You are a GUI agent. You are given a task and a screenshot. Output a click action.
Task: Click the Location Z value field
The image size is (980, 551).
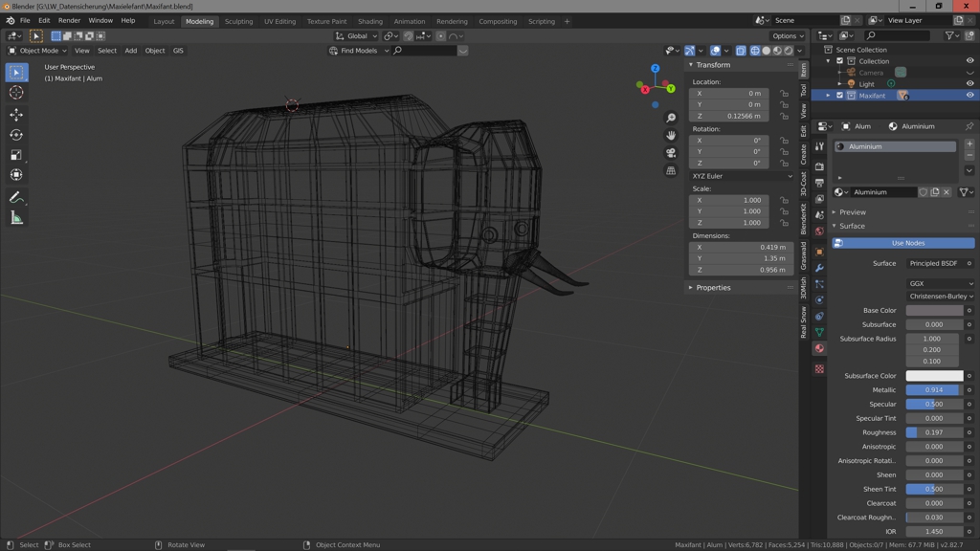(x=729, y=116)
